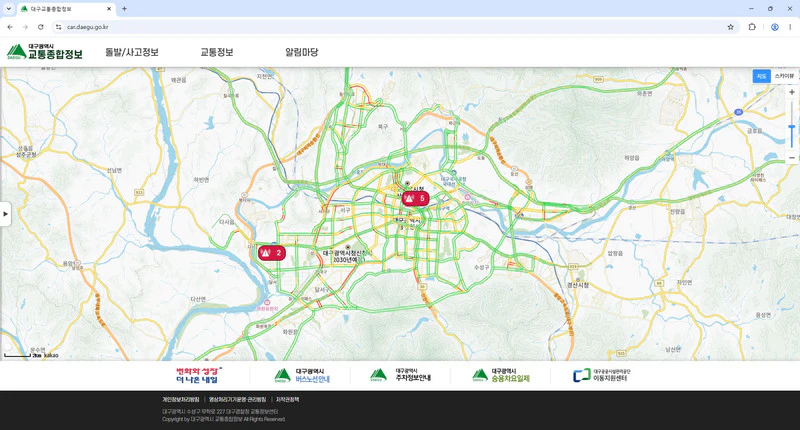This screenshot has height=430, width=800.
Task: Click the 경산시청 map label
Action: [x=578, y=285]
